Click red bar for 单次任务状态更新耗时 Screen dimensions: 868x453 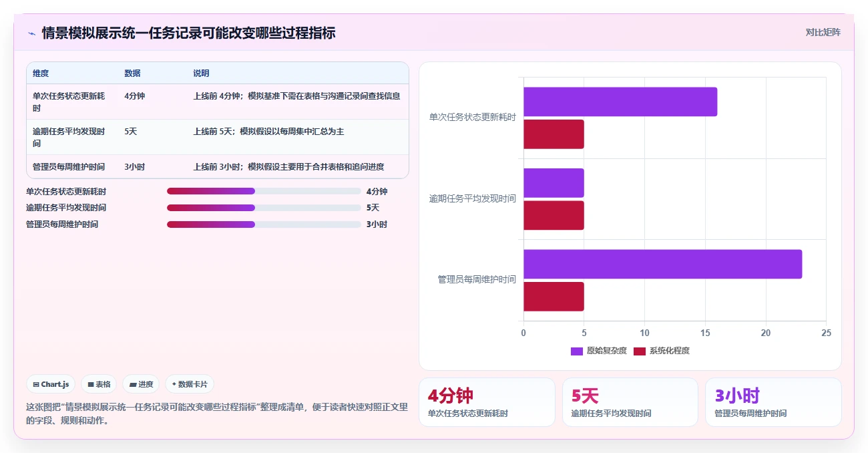click(x=554, y=134)
